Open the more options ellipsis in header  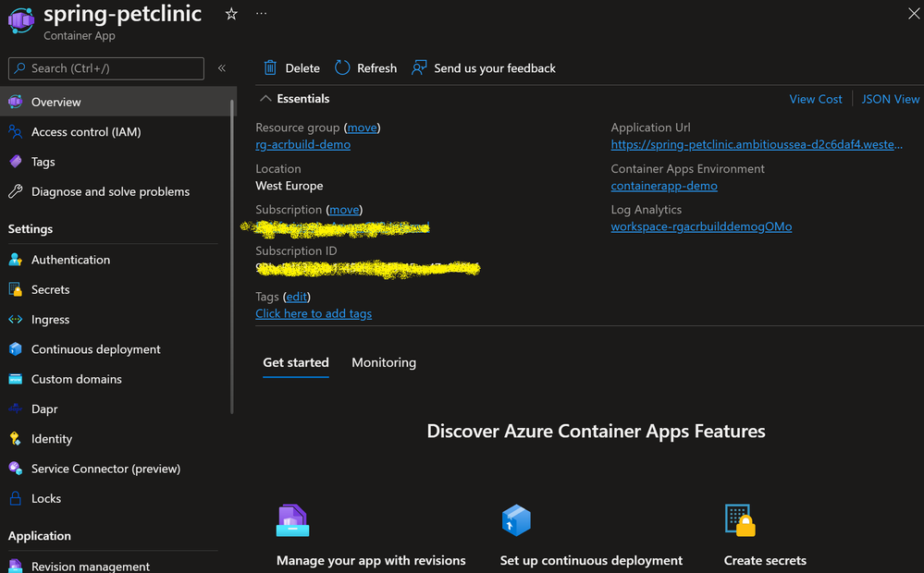click(x=261, y=14)
